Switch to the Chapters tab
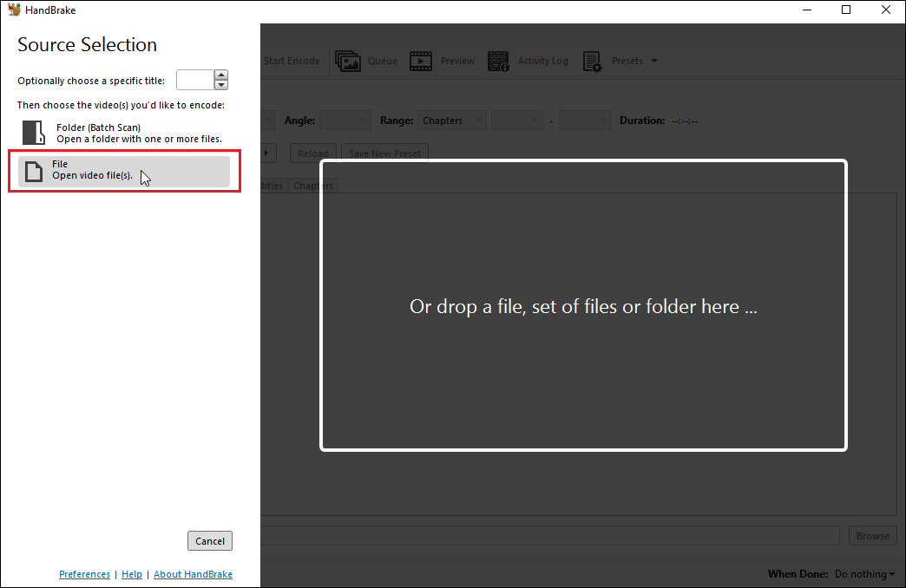 (x=313, y=186)
